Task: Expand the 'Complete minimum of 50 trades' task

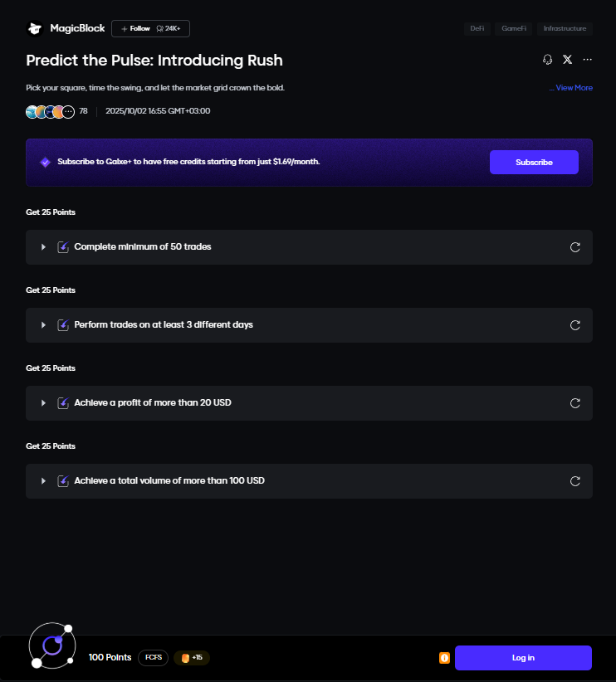Action: (43, 247)
